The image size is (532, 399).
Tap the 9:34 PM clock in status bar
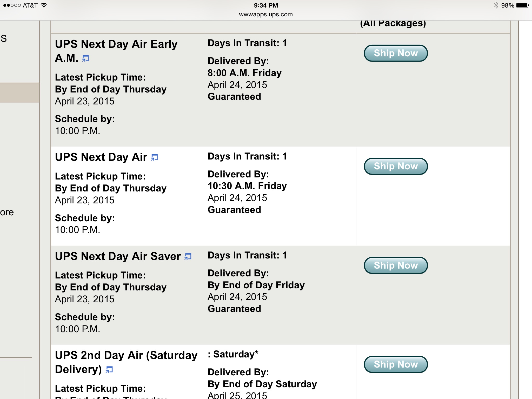coord(266,5)
